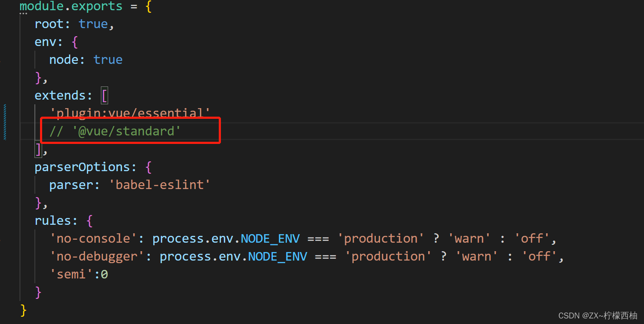This screenshot has width=644, height=324.
Task: Click 'exports' in the first code line
Action: (96, 6)
